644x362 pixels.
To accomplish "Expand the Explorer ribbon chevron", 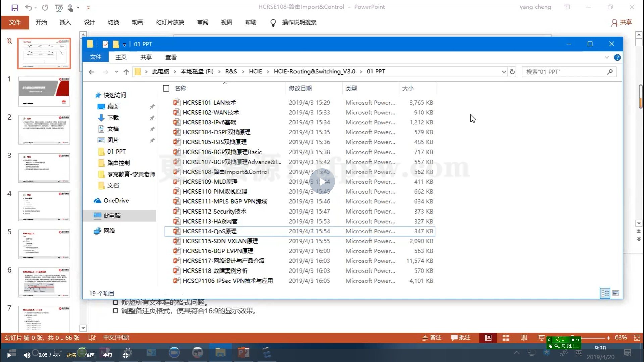I will pos(607,57).
